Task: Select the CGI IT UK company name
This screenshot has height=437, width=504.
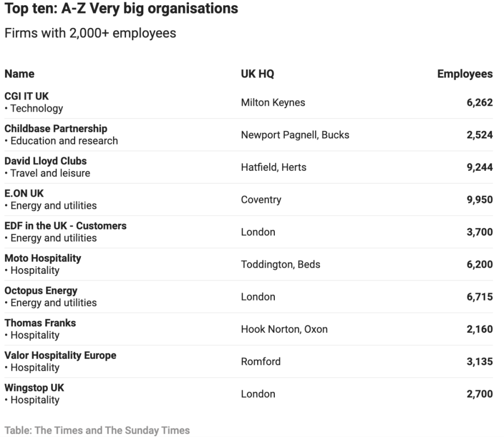Action: (x=26, y=96)
